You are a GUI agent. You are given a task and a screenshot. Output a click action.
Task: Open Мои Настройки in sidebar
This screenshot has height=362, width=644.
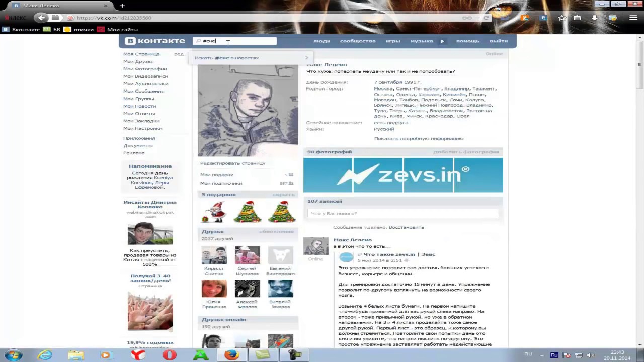[x=143, y=128]
